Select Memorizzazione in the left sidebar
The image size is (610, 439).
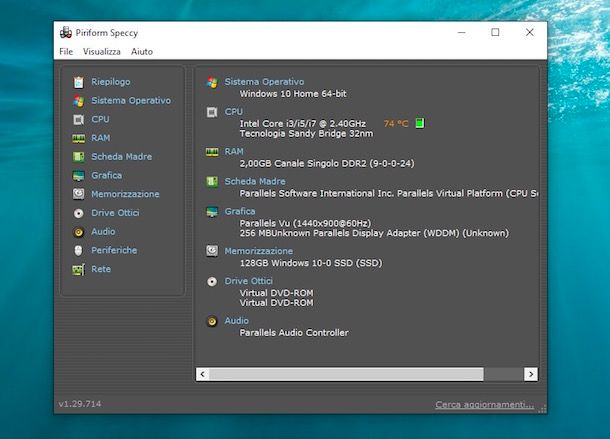click(125, 194)
